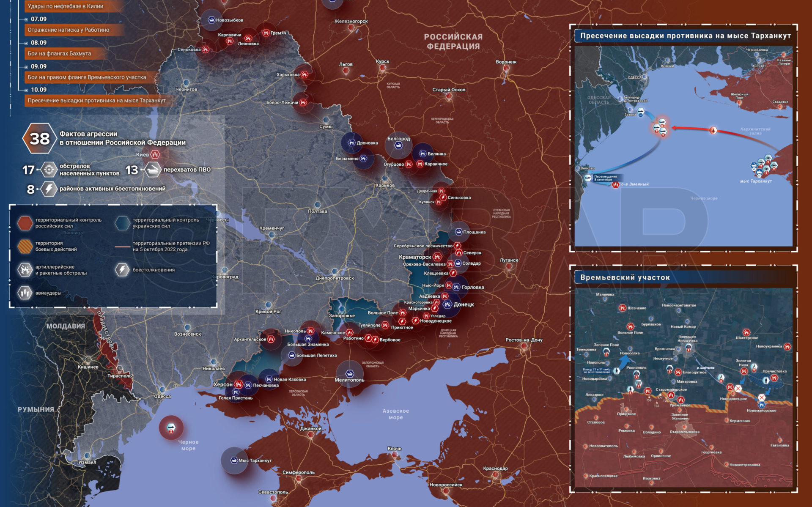The image size is (812, 507).
Task: Click the Шахтерское shelling icon in inset
Action: 746,332
